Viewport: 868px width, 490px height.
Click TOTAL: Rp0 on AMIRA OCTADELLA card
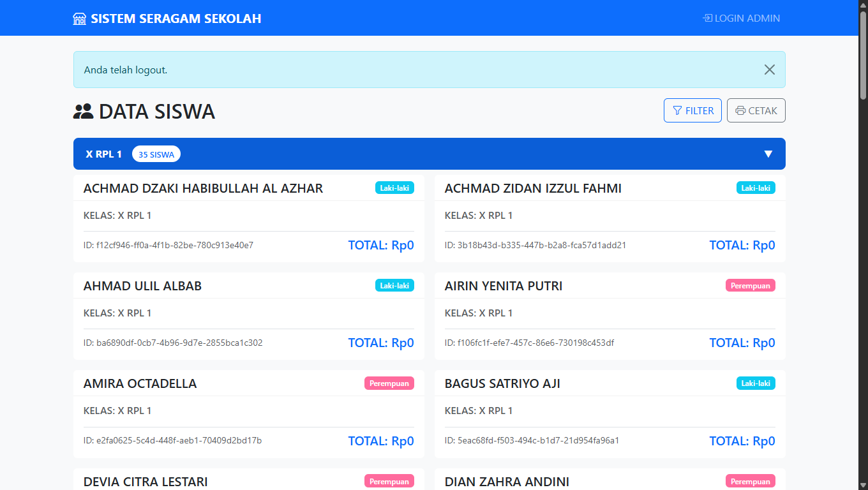[381, 441]
